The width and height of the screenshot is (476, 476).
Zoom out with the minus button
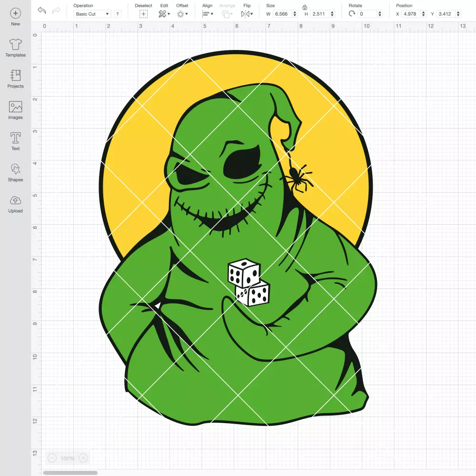(52, 458)
